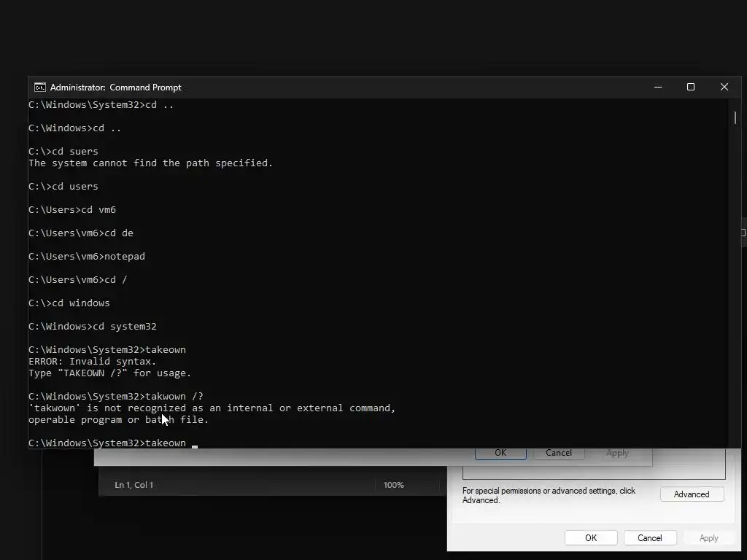Click the 'takwown /?' command line
Viewport: 747px width, 560px height.
[x=116, y=396]
